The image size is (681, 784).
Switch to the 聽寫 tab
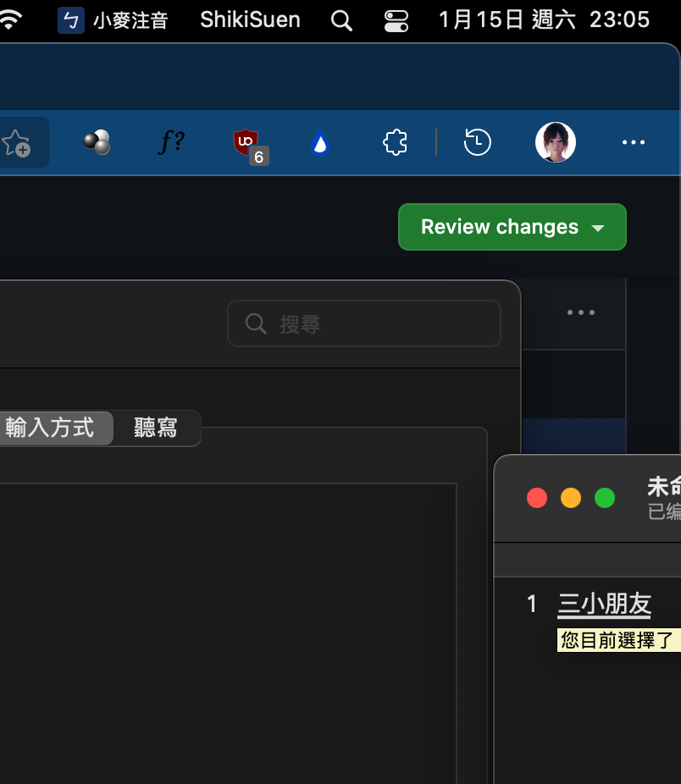[157, 428]
